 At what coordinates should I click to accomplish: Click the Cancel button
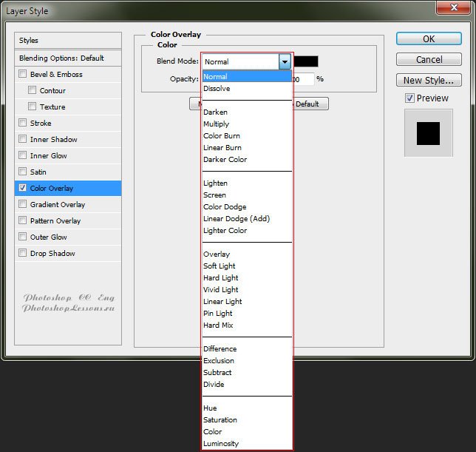pos(429,59)
